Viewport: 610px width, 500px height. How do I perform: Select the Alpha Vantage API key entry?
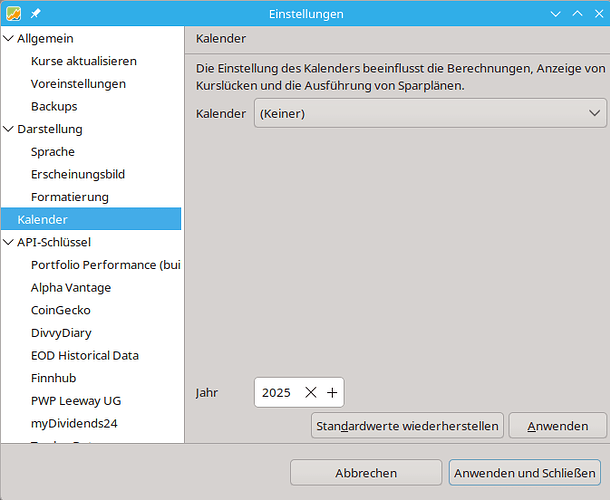tap(71, 287)
